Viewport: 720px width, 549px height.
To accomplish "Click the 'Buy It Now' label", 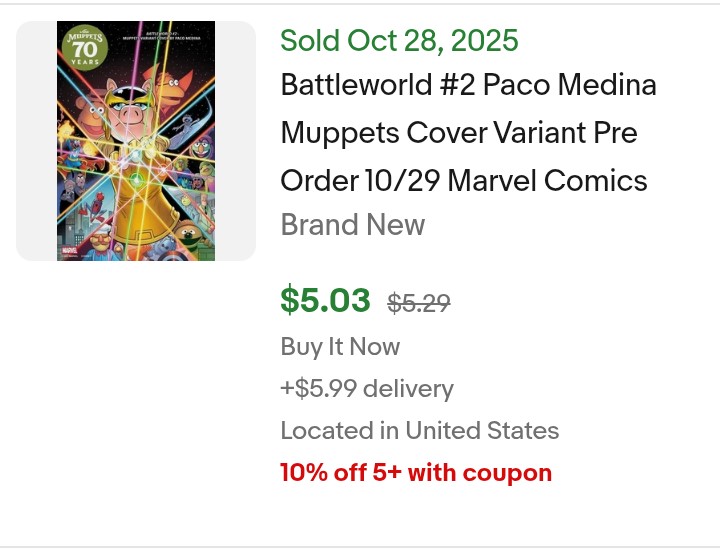I will coord(340,347).
